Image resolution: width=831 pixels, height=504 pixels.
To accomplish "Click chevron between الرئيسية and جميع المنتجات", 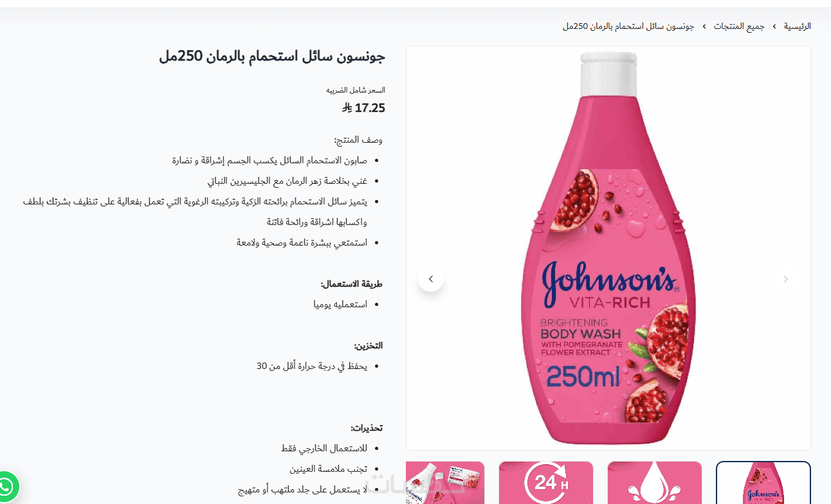I will pyautogui.click(x=774, y=26).
